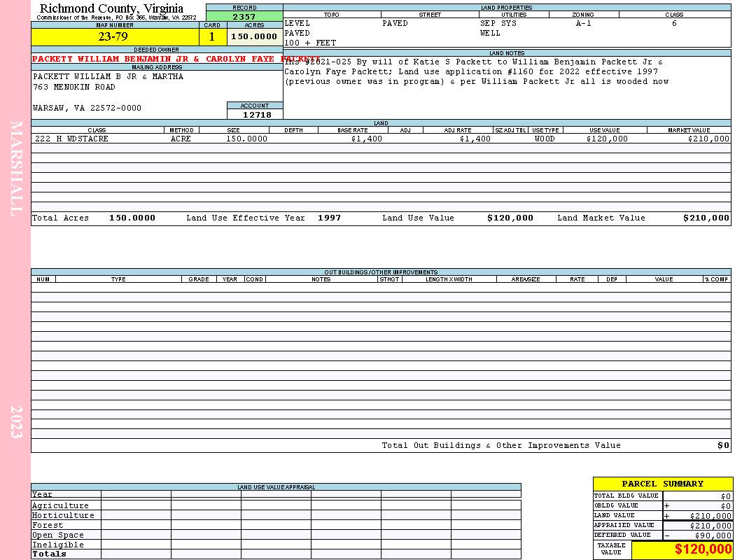This screenshot has height=560, width=735.
Task: Click the land class value 6
Action: pos(674,23)
